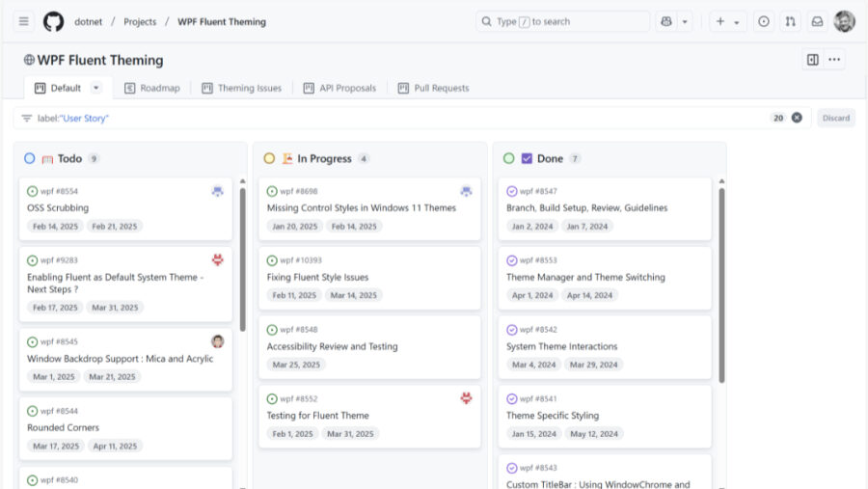Open the Copilot chat icon
Image resolution: width=868 pixels, height=489 pixels.
point(666,21)
